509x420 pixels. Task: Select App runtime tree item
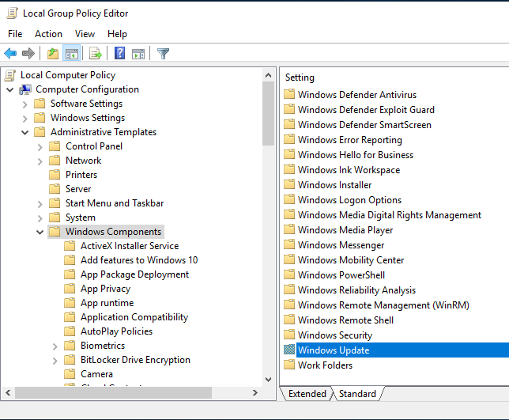[107, 303]
